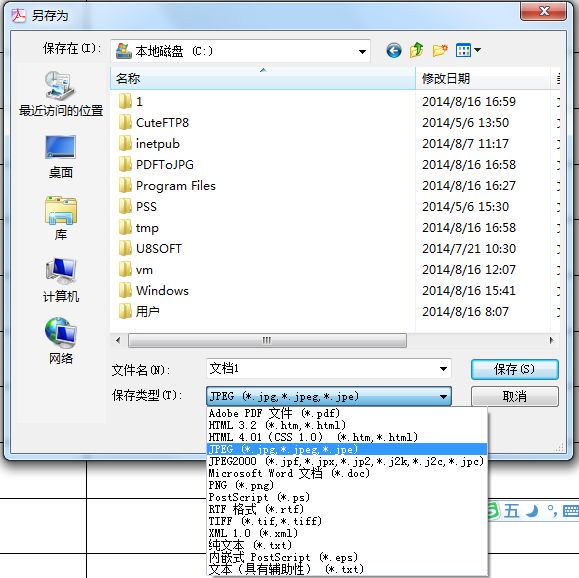
Task: Choose 文本（具有辅助性）(*.txt) type
Action: pyautogui.click(x=347, y=569)
